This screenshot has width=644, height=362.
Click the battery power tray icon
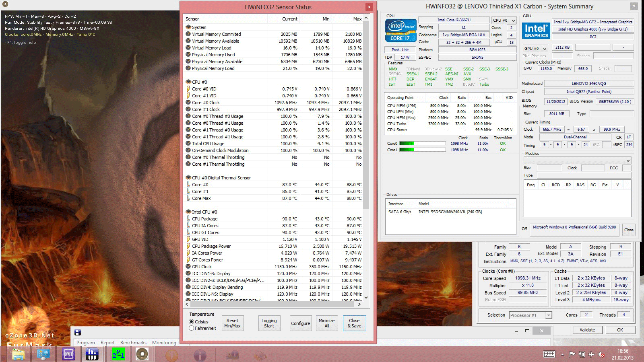pos(582,354)
